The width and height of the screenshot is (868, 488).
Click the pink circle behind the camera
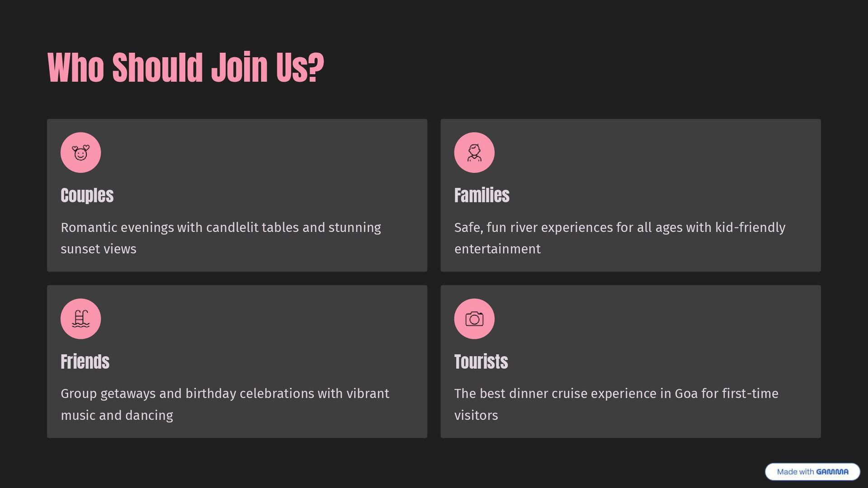tap(474, 319)
